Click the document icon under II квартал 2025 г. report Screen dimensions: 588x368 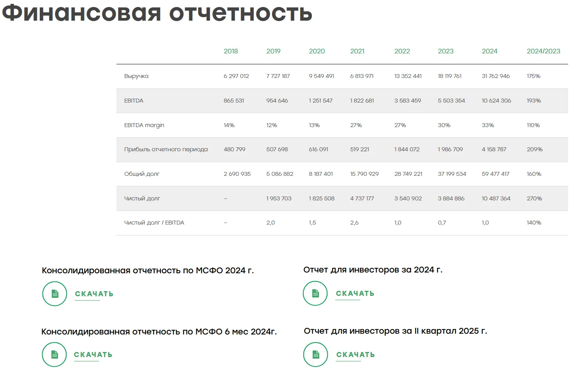[x=316, y=354]
